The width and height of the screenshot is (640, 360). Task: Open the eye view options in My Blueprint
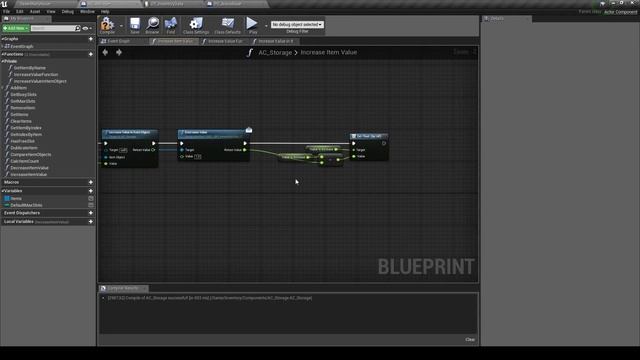pos(86,29)
